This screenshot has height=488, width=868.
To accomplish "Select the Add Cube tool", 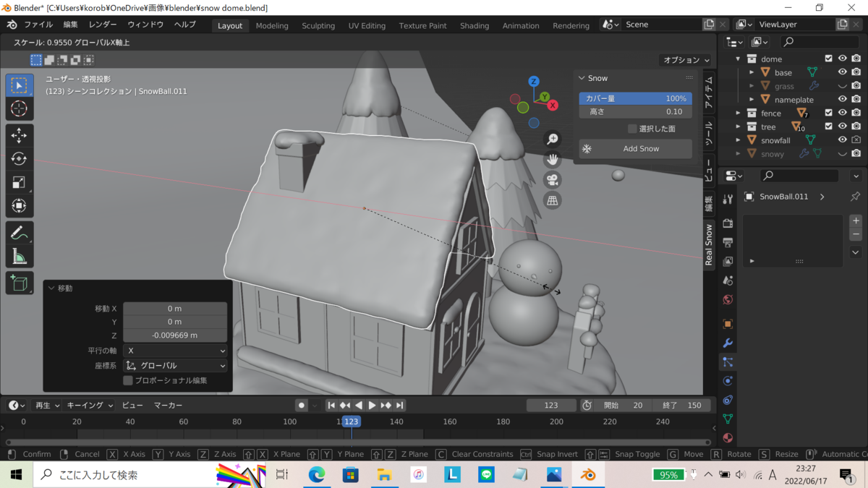I will pos(20,283).
